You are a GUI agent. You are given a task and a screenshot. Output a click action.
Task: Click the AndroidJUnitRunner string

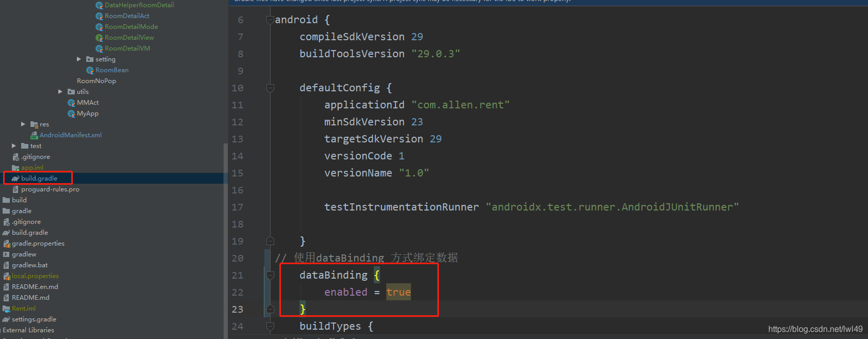pyautogui.click(x=612, y=207)
